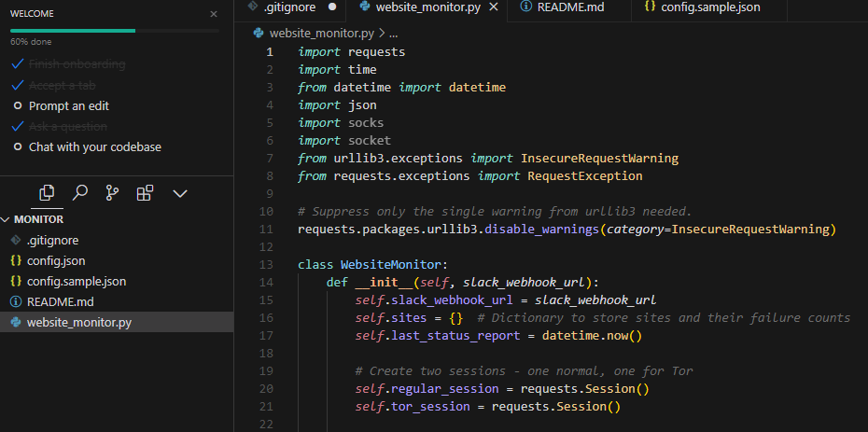This screenshot has width=868, height=432.
Task: Select website_monitor.py in the file explorer
Action: [x=117, y=323]
